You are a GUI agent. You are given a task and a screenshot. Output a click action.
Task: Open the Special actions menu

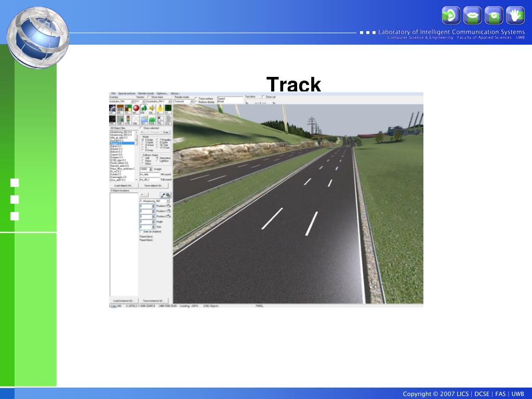127,94
